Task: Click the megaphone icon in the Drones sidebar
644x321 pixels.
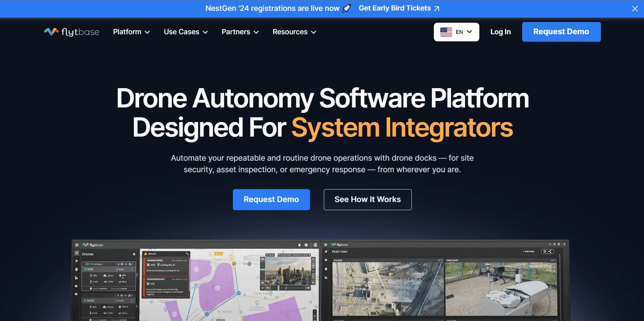Action: (76, 294)
